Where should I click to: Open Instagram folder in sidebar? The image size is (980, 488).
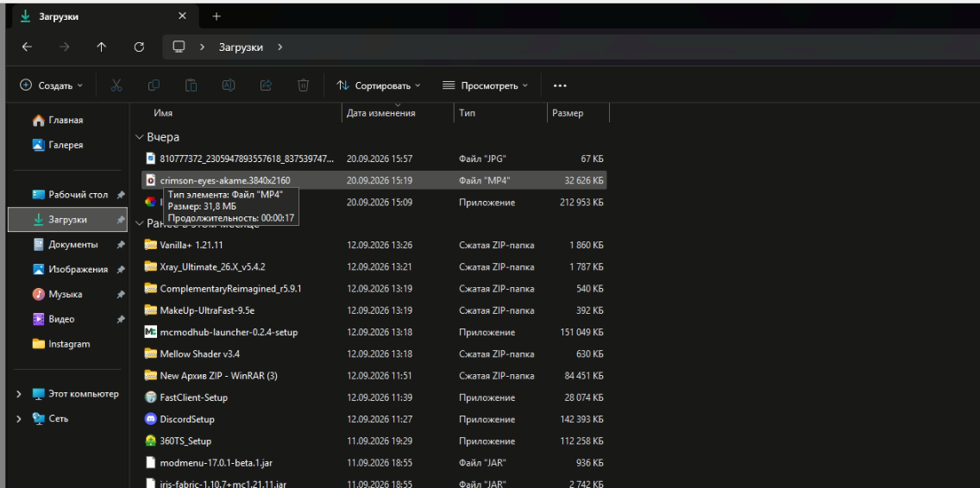pyautogui.click(x=67, y=344)
